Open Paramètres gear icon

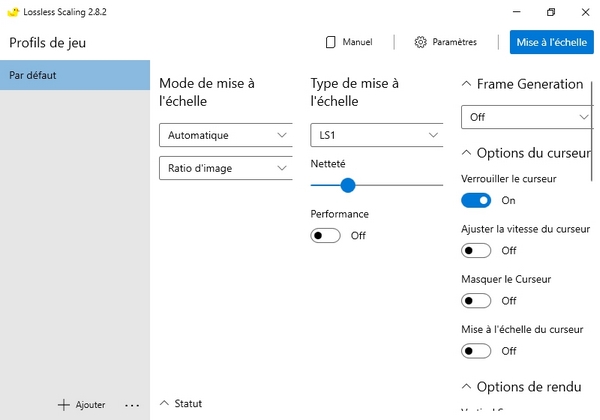click(x=420, y=42)
